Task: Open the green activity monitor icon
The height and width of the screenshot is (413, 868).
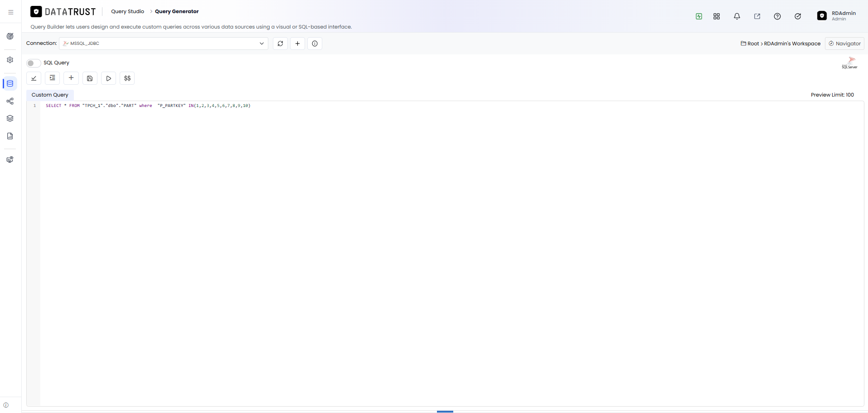Action: 699,16
